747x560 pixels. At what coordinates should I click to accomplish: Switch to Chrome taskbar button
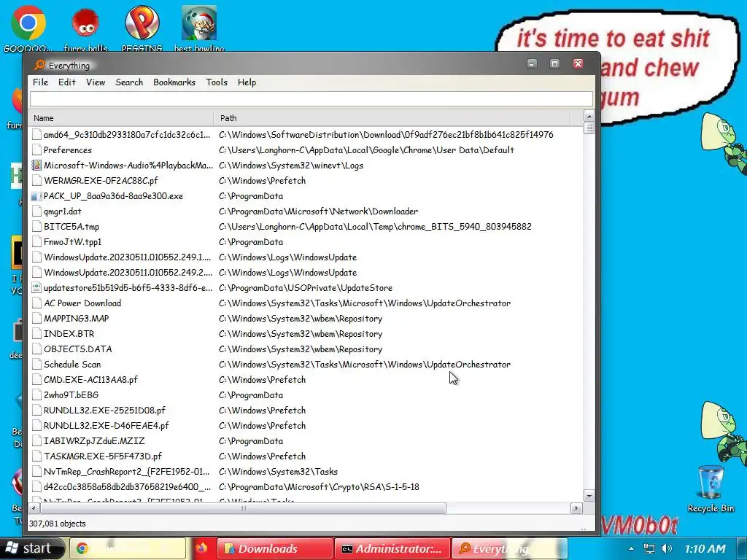click(x=128, y=548)
